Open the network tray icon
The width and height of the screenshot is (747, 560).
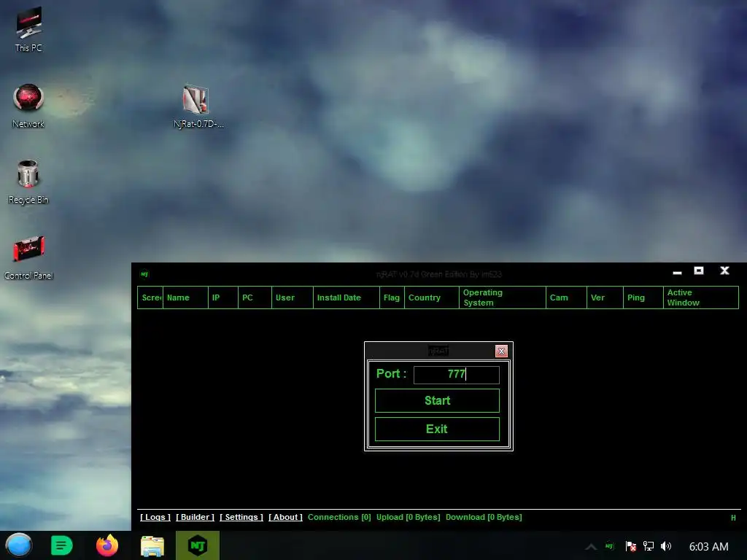(649, 546)
